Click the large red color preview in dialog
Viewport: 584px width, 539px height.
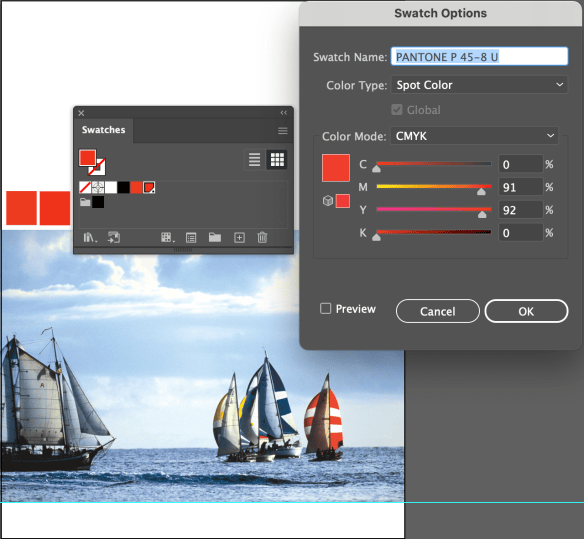point(336,168)
